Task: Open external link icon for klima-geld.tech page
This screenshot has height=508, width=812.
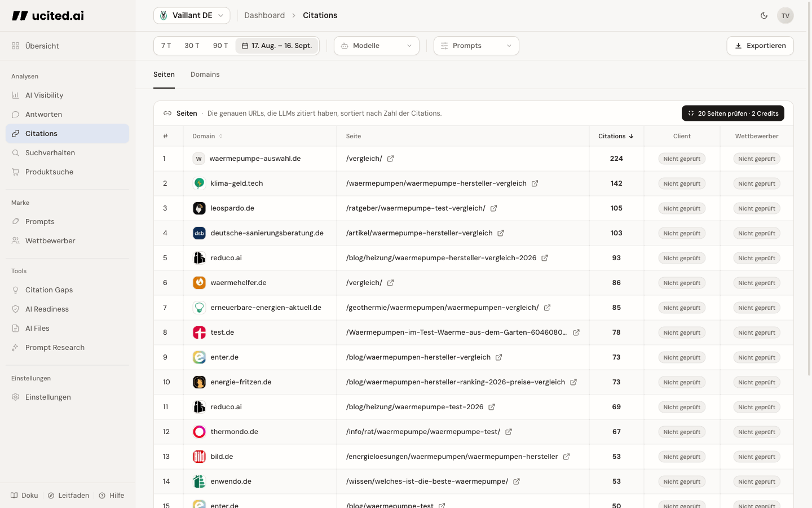Action: pyautogui.click(x=535, y=183)
